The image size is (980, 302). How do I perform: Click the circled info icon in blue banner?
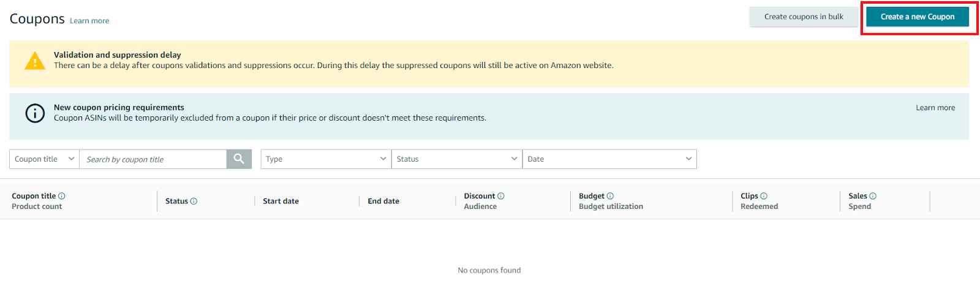[x=35, y=113]
